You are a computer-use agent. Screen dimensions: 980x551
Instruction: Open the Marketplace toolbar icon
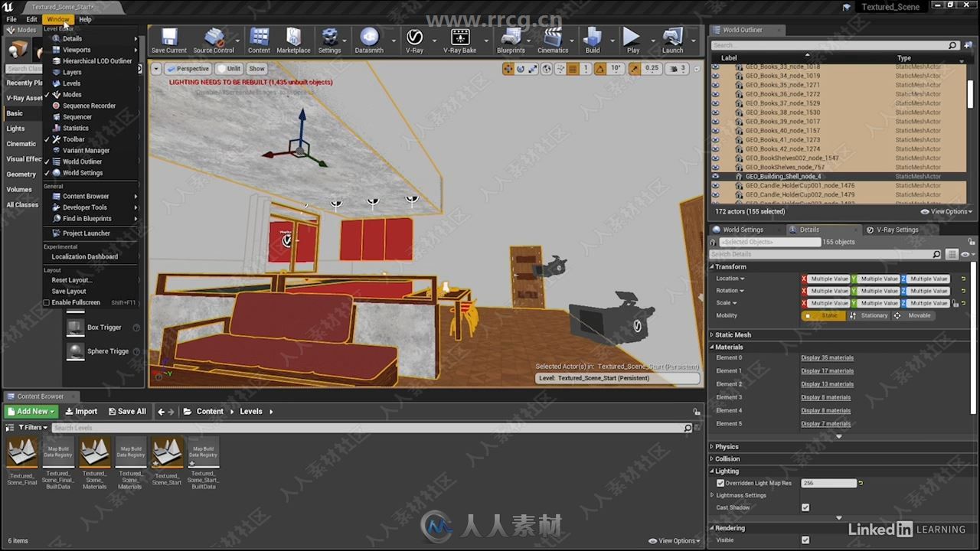pos(293,41)
